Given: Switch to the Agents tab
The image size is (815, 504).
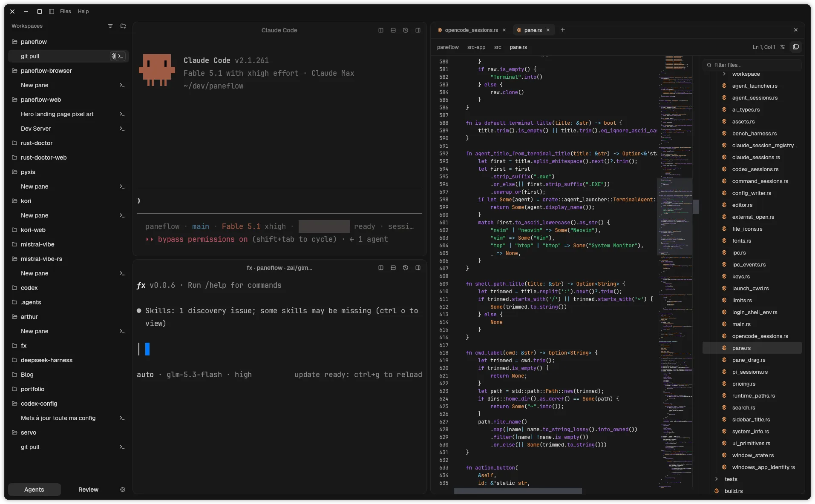Looking at the screenshot, I should coord(34,490).
